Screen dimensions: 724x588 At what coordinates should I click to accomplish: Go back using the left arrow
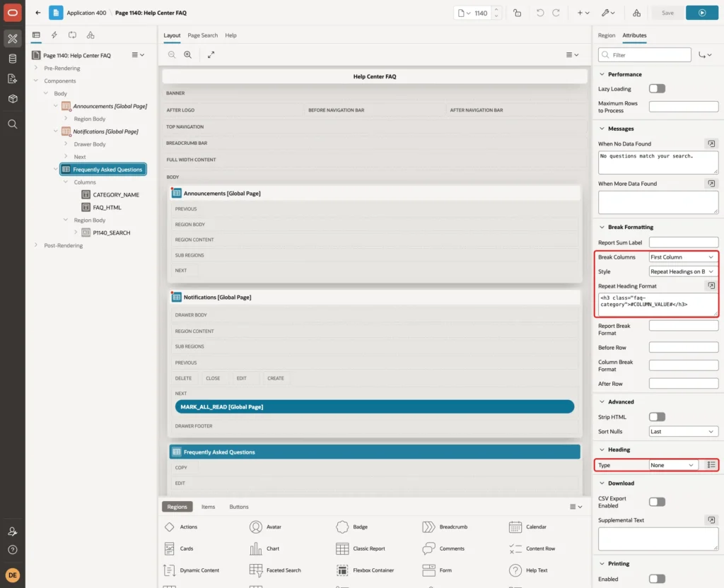38,13
